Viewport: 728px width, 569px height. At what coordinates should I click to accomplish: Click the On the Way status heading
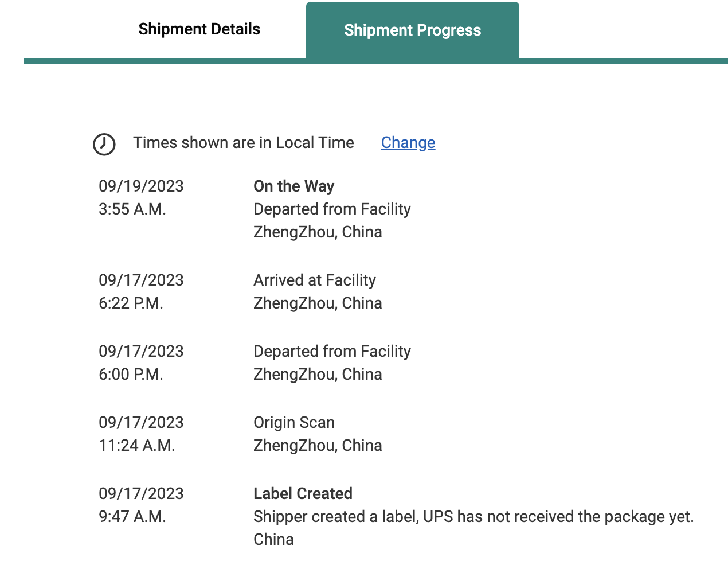point(293,186)
